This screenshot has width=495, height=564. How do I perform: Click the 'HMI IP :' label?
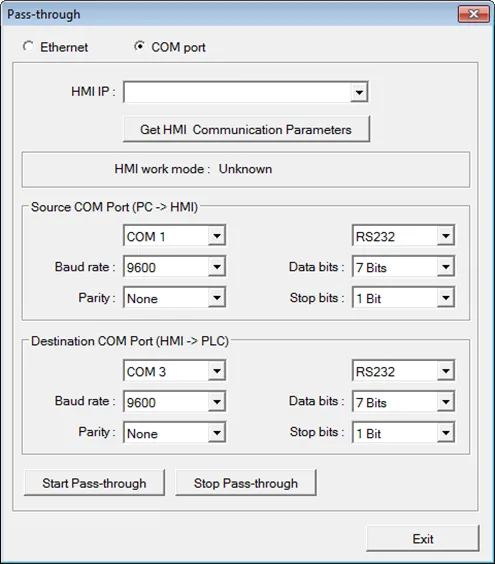(93, 91)
